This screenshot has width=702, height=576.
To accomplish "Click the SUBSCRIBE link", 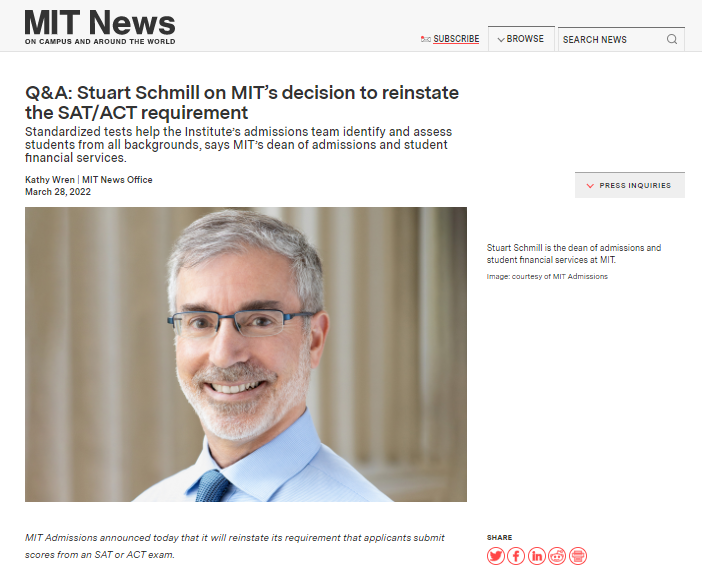I will (x=456, y=39).
